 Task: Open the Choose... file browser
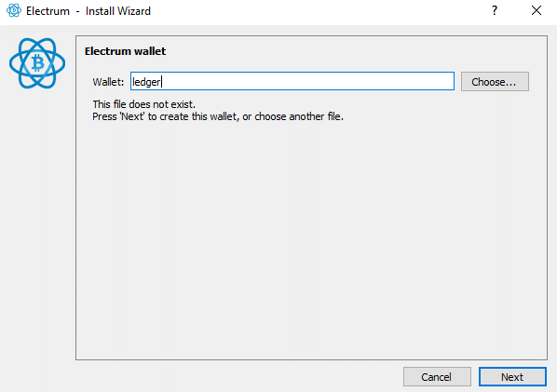pos(495,82)
